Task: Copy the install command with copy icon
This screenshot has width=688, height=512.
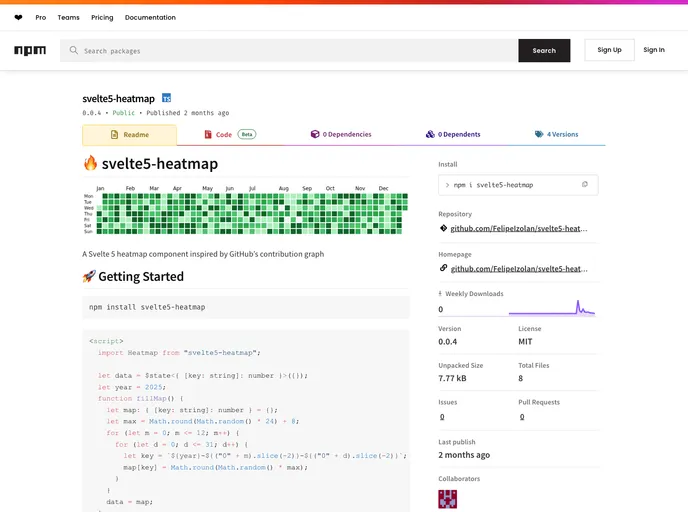Action: tap(584, 184)
